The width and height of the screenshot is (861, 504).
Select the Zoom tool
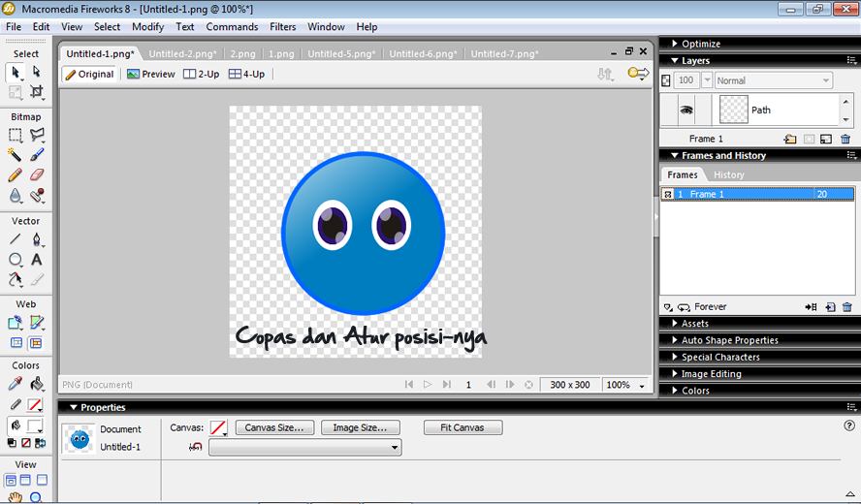[36, 497]
